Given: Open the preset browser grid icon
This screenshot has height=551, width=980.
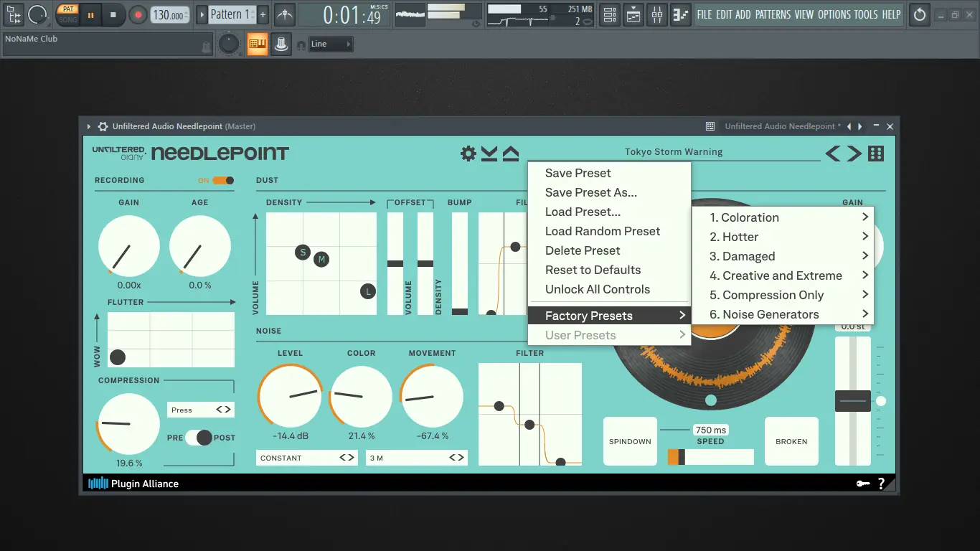Looking at the screenshot, I should pos(876,153).
